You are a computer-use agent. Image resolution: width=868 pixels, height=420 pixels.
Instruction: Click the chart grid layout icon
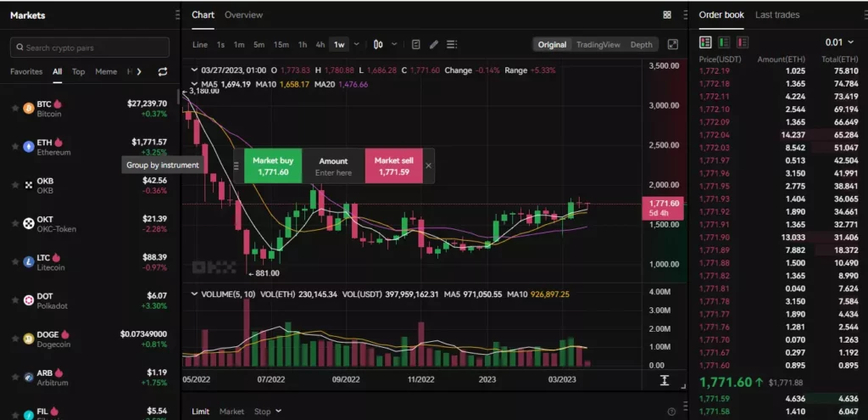coord(667,15)
